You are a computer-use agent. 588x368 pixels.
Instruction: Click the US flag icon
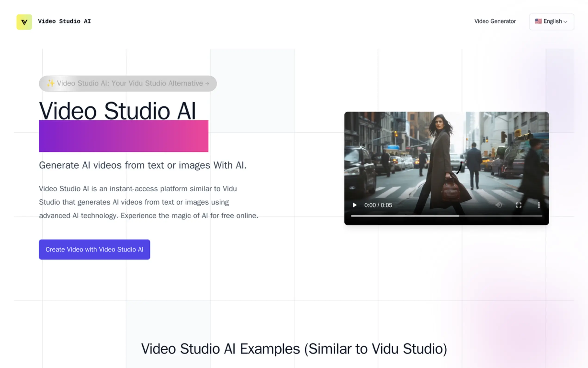point(538,21)
